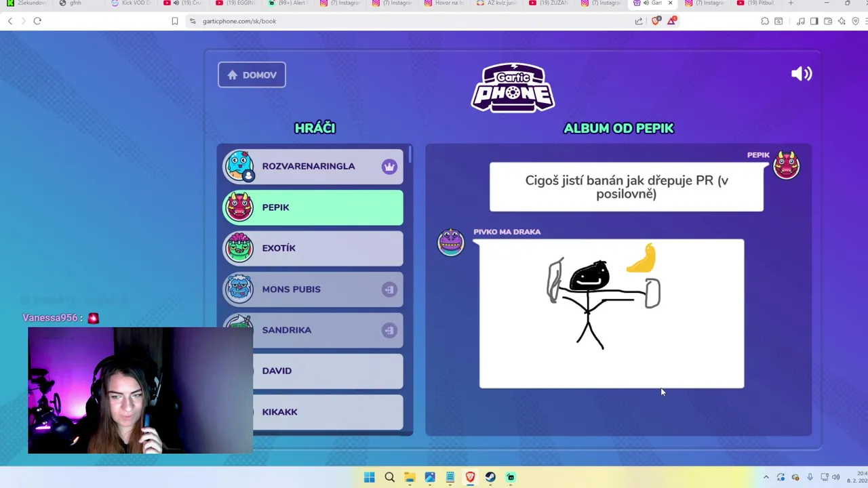The height and width of the screenshot is (488, 868).
Task: Switch to the (19) Pitbull tab
Action: coord(757,3)
